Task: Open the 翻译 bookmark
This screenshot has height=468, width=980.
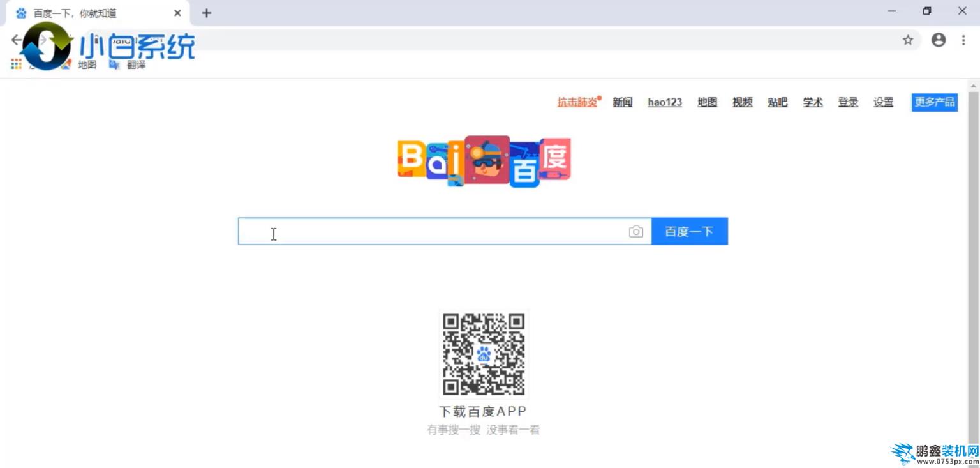Action: pos(128,64)
